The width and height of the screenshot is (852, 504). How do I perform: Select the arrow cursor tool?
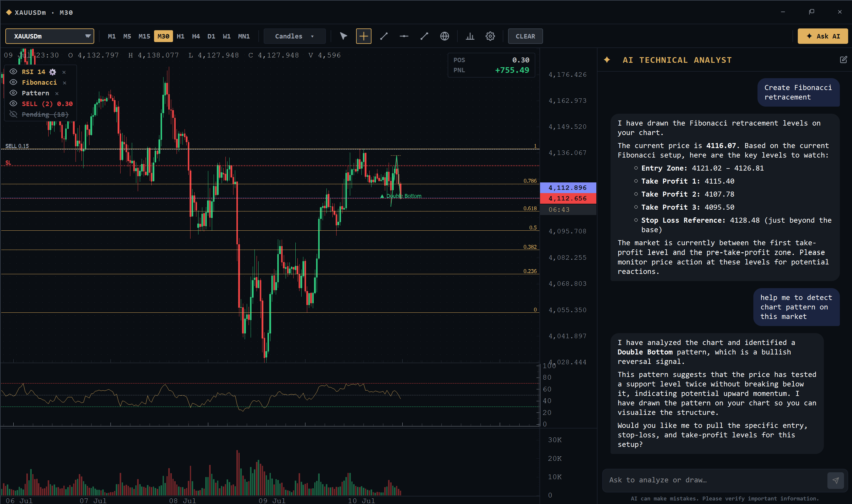[x=343, y=36]
